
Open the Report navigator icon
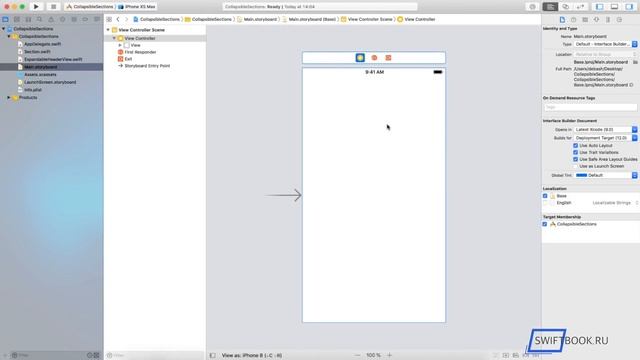(97, 19)
